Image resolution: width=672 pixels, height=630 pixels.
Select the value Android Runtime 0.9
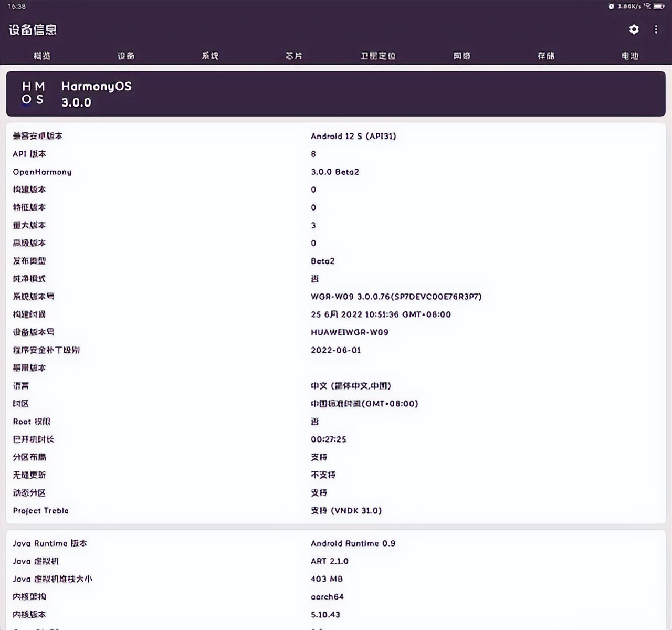coord(353,543)
